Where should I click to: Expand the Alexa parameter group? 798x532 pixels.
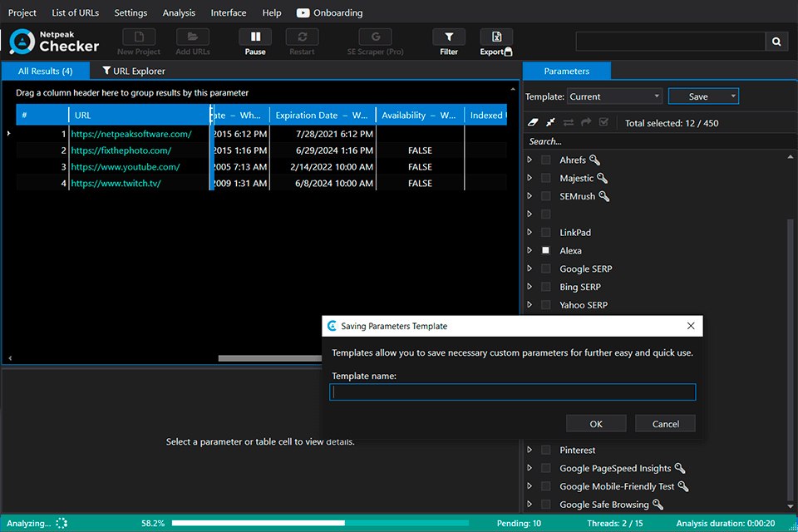[x=530, y=250]
